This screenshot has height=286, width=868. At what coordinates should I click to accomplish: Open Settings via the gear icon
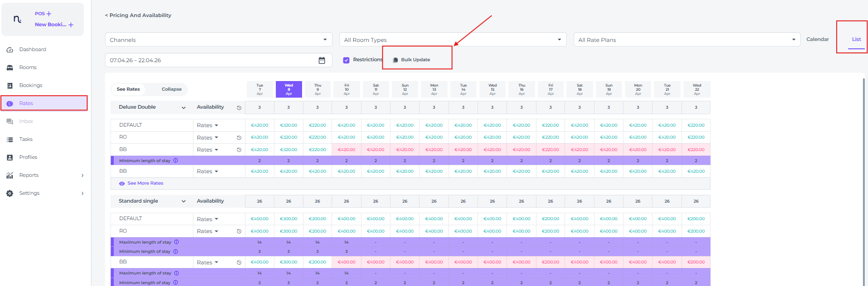pos(10,193)
